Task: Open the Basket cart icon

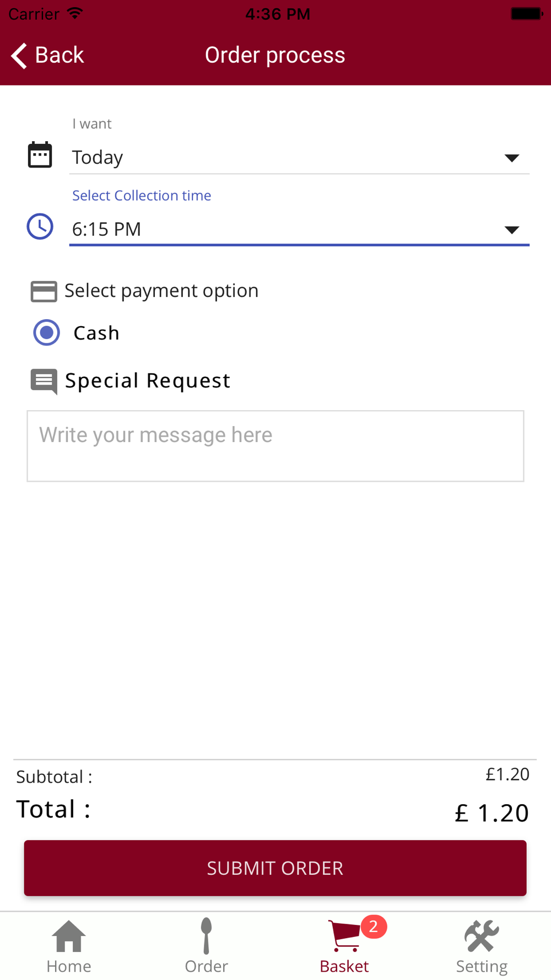Action: pyautogui.click(x=344, y=936)
